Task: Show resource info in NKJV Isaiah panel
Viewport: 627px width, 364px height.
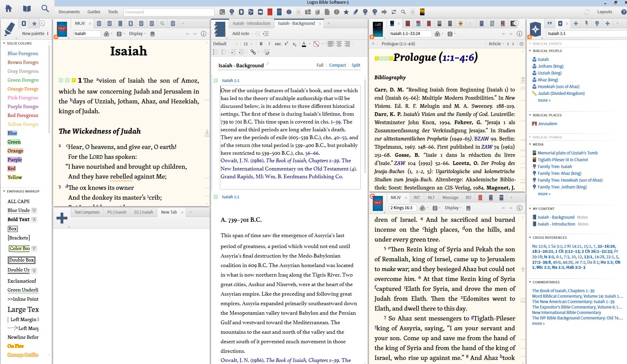Action: point(204,34)
